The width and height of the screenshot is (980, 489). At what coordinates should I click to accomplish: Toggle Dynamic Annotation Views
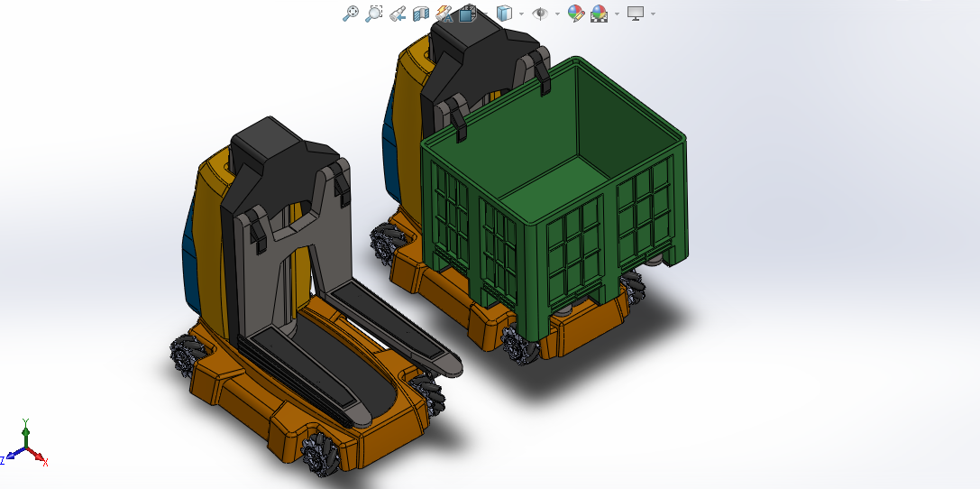[x=444, y=14]
